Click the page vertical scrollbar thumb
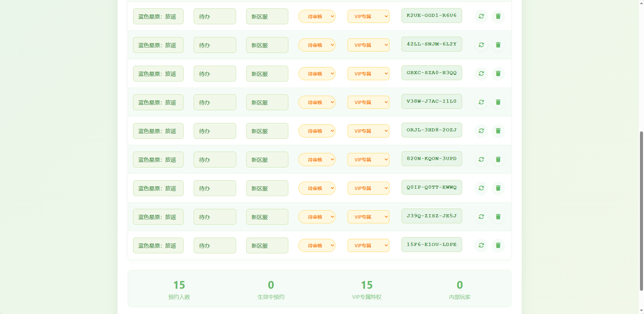The height and width of the screenshot is (314, 644). coord(641,211)
